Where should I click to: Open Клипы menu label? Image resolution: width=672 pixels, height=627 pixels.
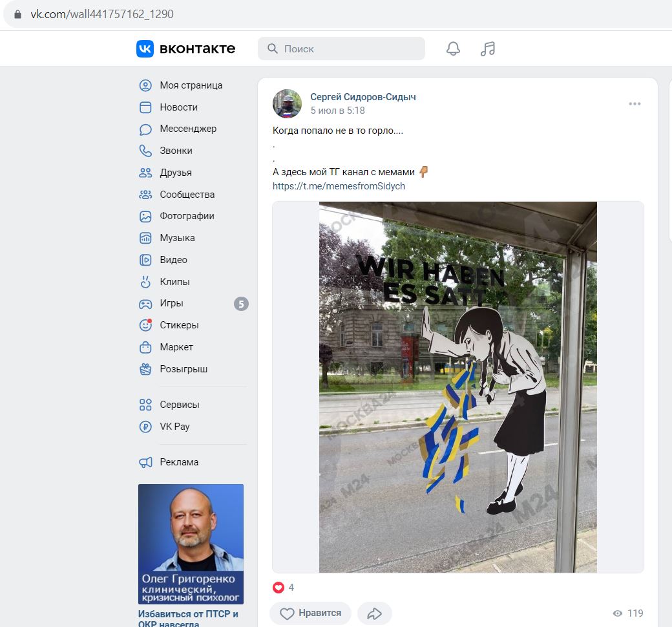pyautogui.click(x=175, y=282)
